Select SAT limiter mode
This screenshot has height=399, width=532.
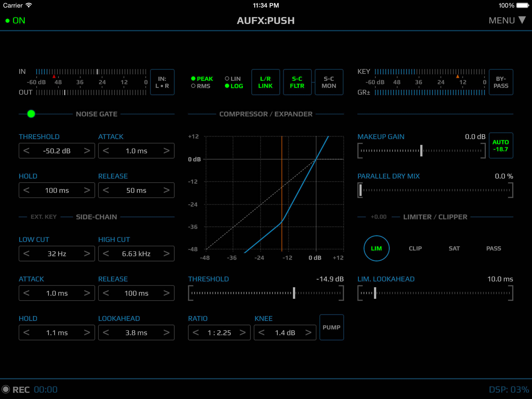tap(454, 248)
